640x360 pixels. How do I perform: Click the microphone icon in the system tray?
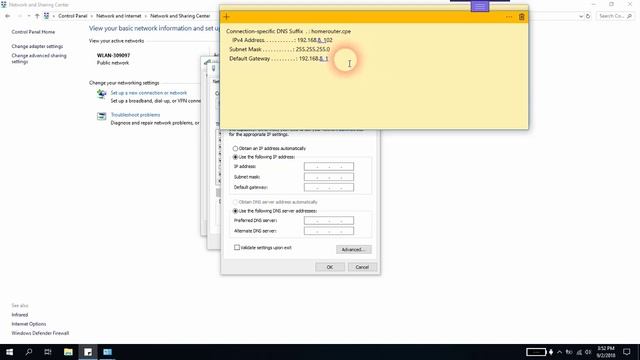(551, 352)
